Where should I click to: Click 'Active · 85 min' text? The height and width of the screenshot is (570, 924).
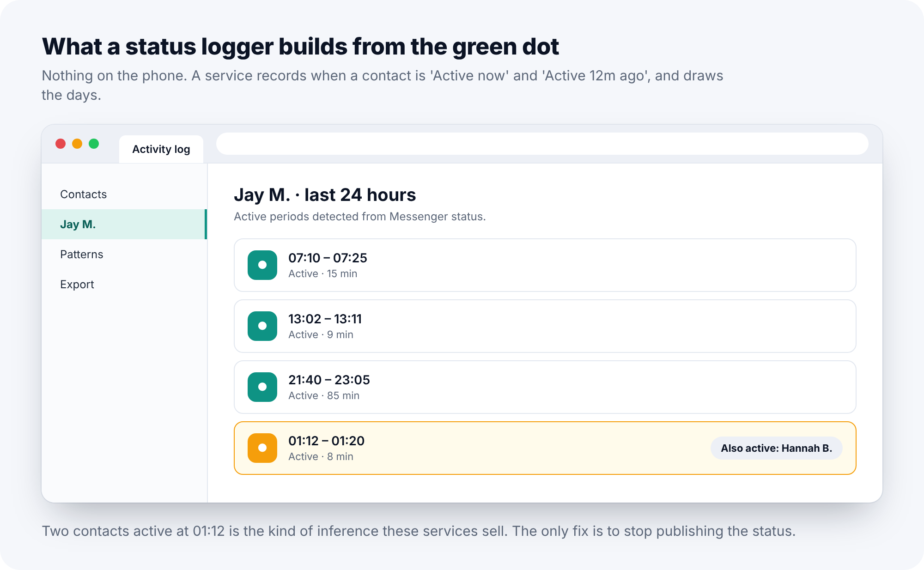324,395
